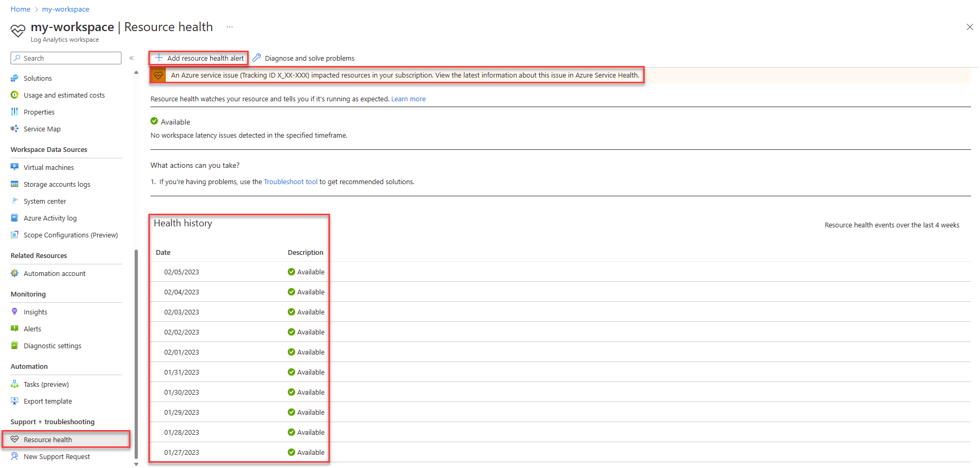Click the resource health heart icon beside title
This screenshot has width=980, height=468.
pyautogui.click(x=18, y=31)
